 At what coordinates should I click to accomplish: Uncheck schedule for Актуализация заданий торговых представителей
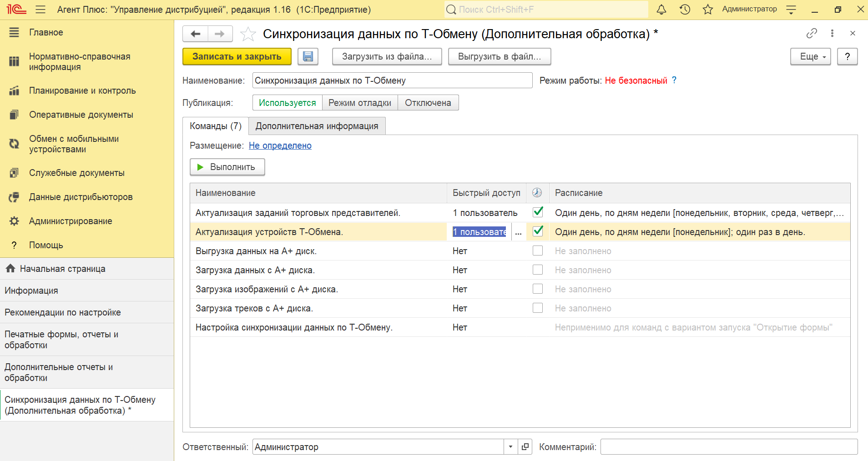[538, 212]
